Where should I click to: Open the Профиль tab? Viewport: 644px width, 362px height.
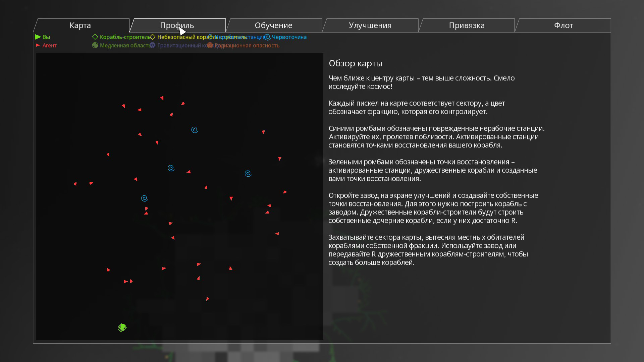(x=177, y=25)
